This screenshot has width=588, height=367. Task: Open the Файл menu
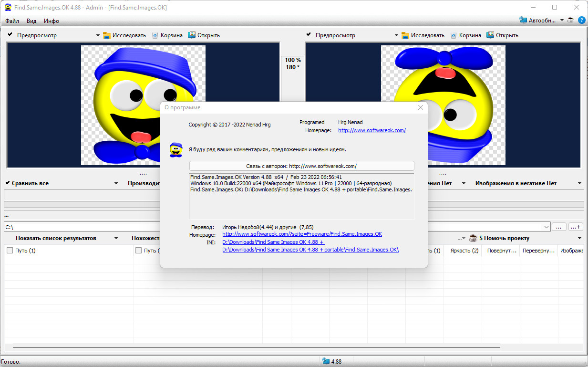12,21
